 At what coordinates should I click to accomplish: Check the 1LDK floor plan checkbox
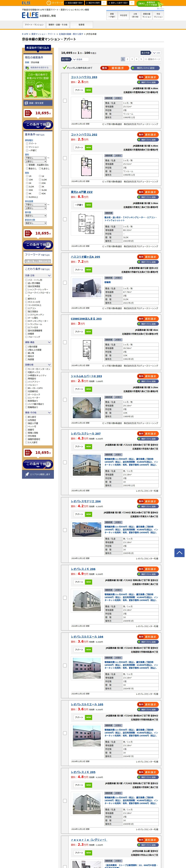(40, 180)
